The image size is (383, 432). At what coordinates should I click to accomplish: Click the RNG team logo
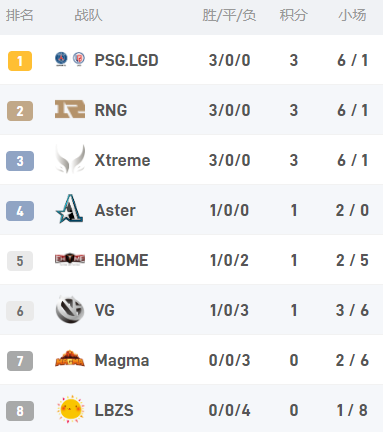tap(70, 109)
